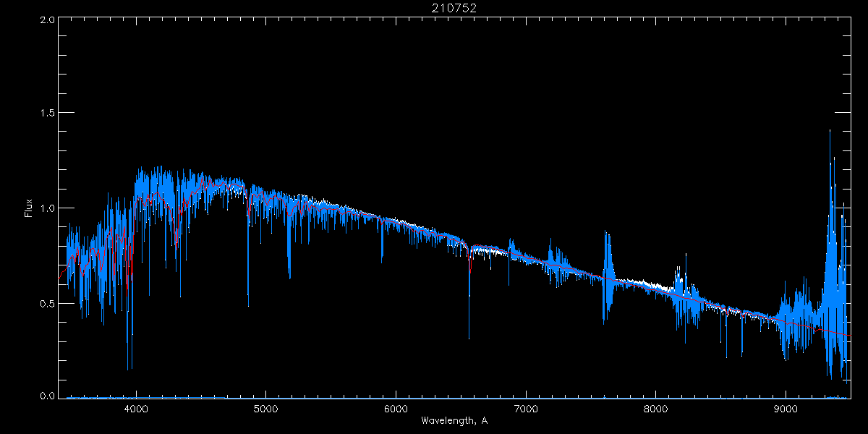Click the 8000 wavelength tick label
Image resolution: width=868 pixels, height=434 pixels.
pyautogui.click(x=656, y=409)
